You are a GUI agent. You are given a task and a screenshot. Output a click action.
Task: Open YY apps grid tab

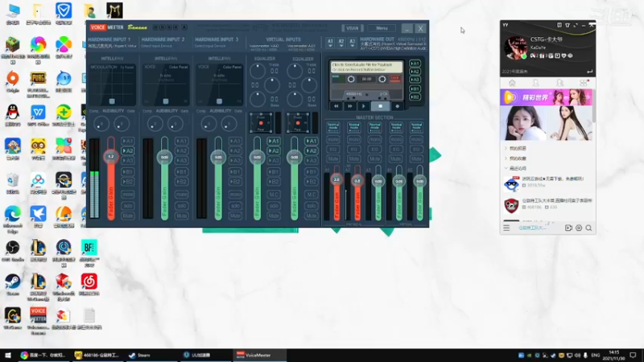(583, 83)
